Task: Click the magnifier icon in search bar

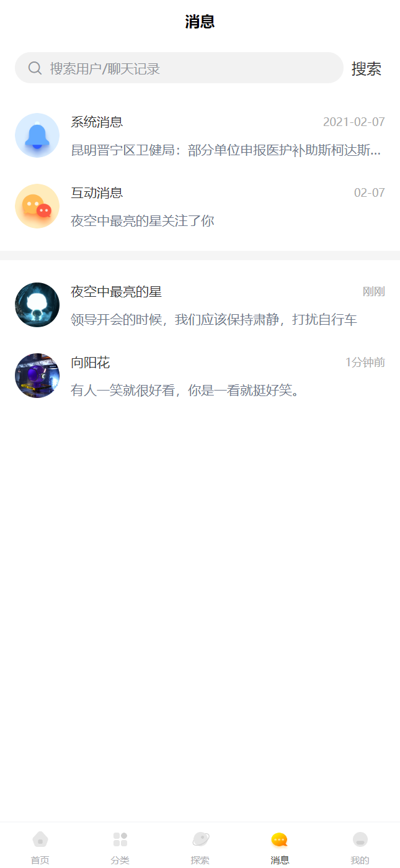Action: tap(35, 68)
